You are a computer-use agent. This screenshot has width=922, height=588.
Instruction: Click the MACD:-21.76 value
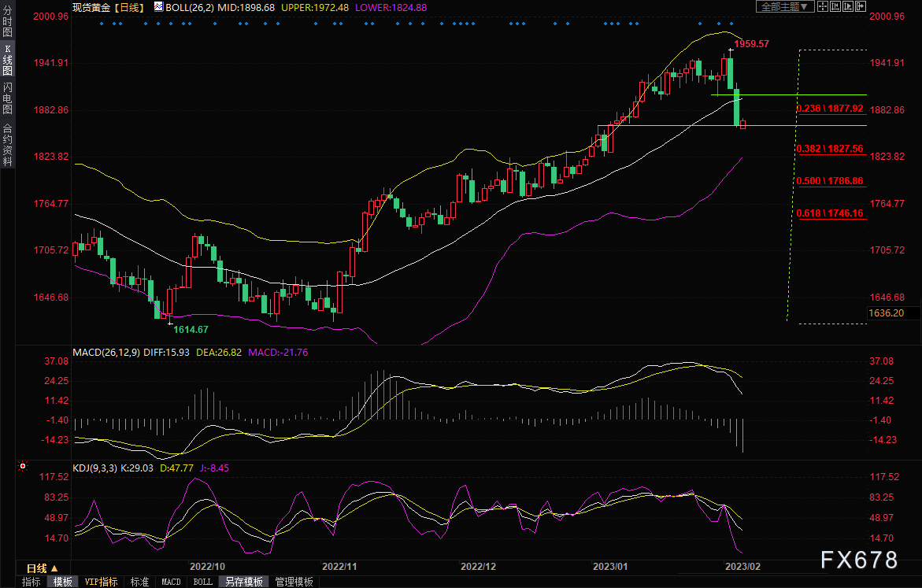point(278,352)
